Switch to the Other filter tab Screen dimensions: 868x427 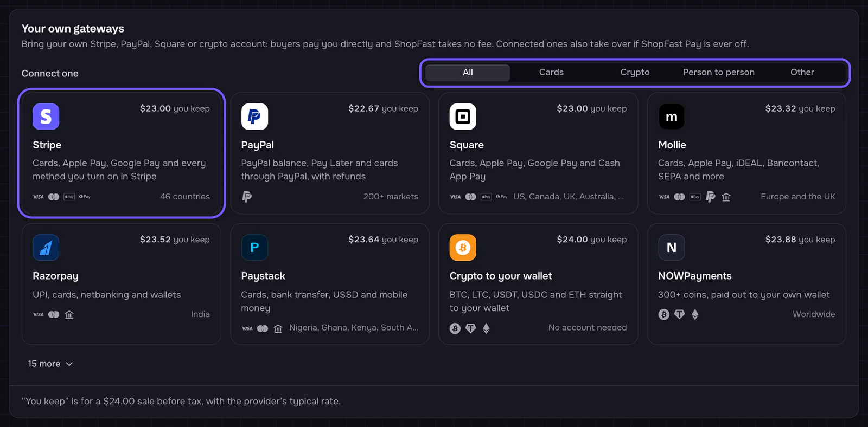point(802,73)
